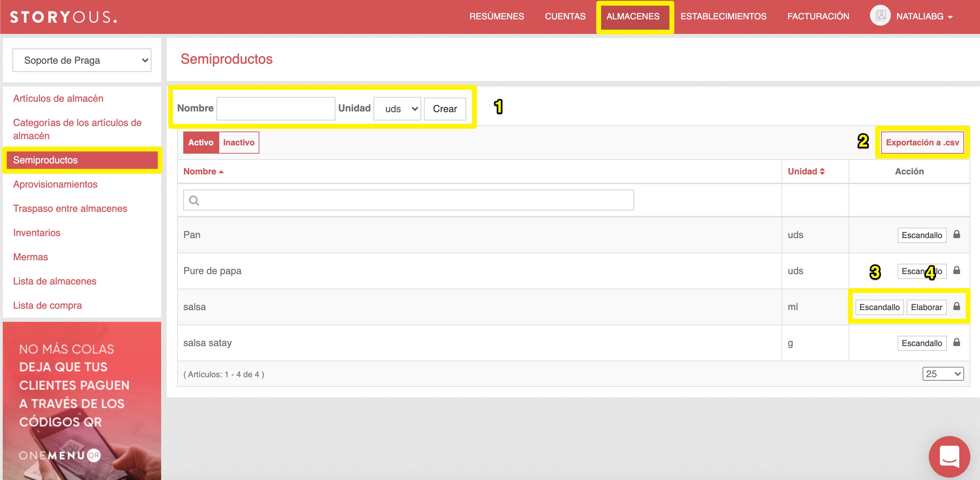This screenshot has width=980, height=480.
Task: Go to Artículos de almacén
Action: [x=58, y=99]
